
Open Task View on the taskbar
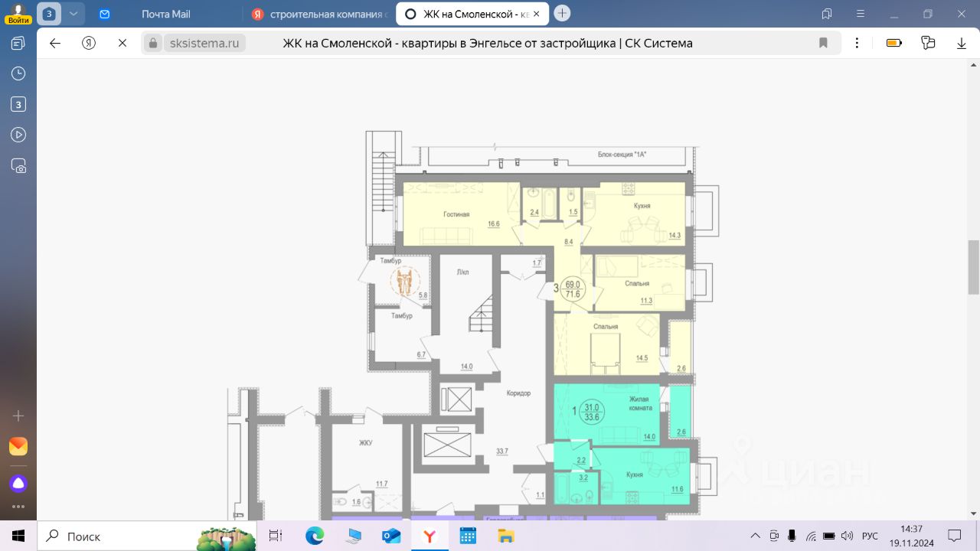(x=276, y=536)
